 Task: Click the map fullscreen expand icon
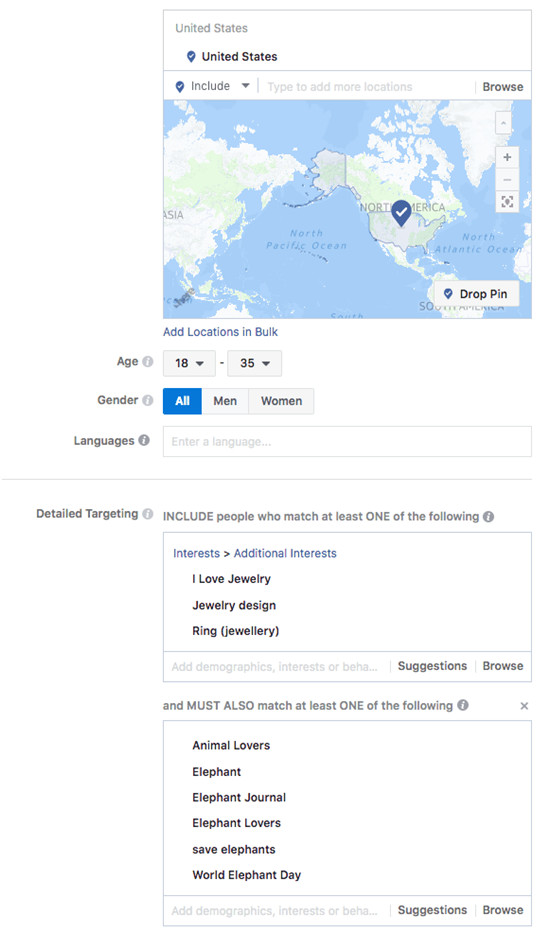click(507, 202)
